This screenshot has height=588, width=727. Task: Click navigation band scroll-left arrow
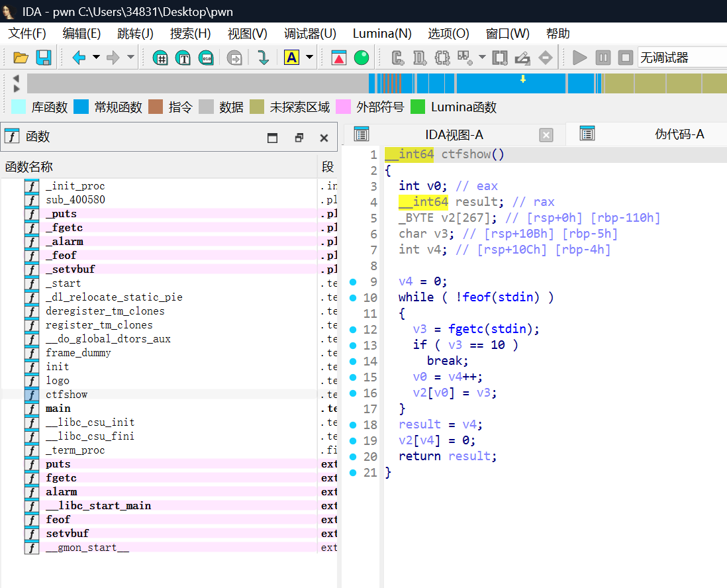click(x=17, y=78)
